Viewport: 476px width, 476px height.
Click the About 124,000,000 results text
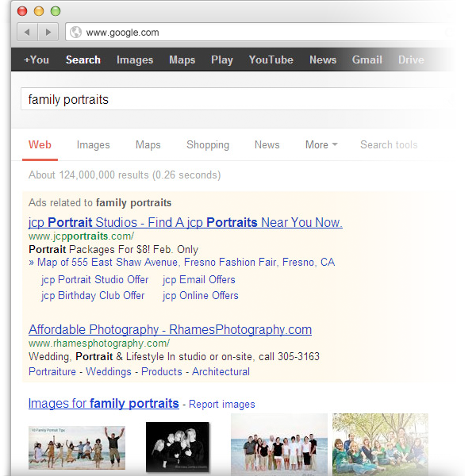(x=125, y=175)
